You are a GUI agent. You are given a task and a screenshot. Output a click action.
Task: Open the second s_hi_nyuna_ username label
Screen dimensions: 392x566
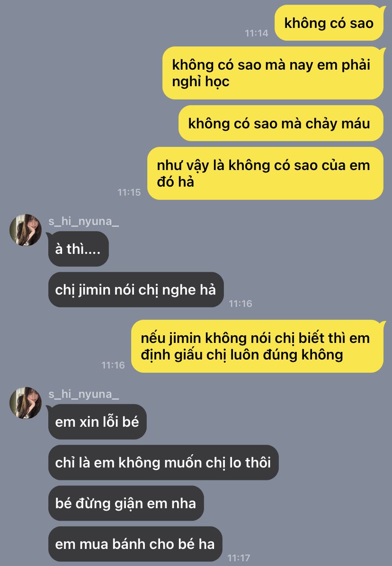point(84,394)
